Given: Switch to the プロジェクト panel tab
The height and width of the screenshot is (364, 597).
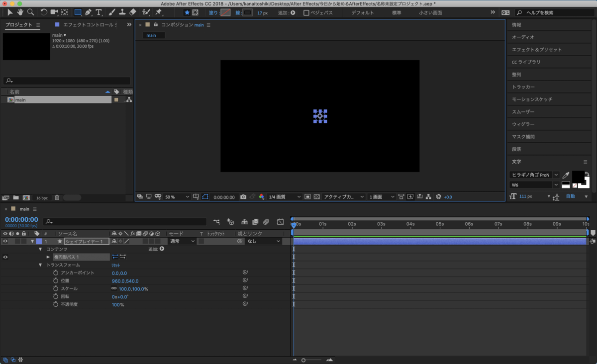Looking at the screenshot, I should (19, 24).
